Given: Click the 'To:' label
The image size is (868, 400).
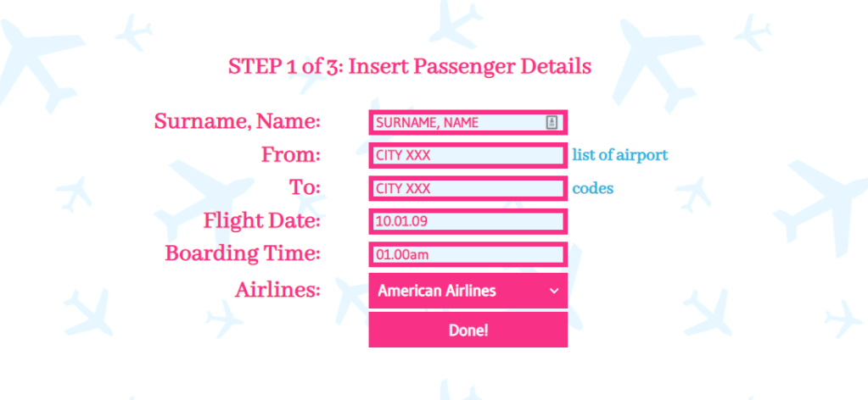Looking at the screenshot, I should [x=305, y=188].
